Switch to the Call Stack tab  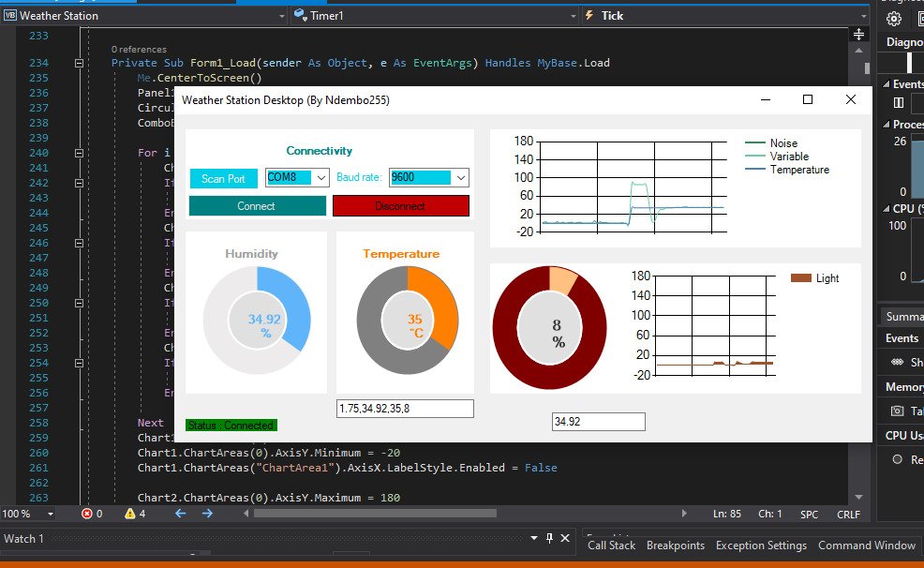pyautogui.click(x=610, y=546)
